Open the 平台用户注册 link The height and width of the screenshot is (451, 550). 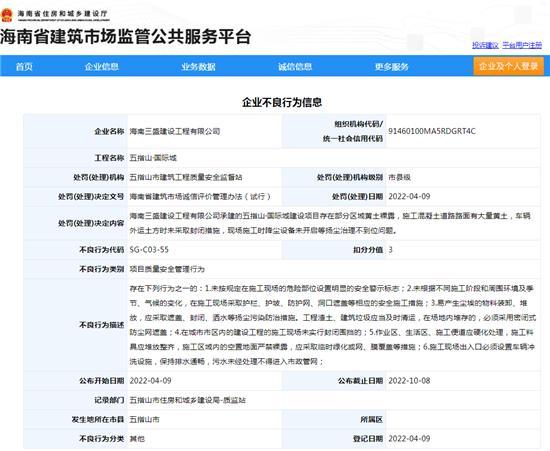click(522, 45)
